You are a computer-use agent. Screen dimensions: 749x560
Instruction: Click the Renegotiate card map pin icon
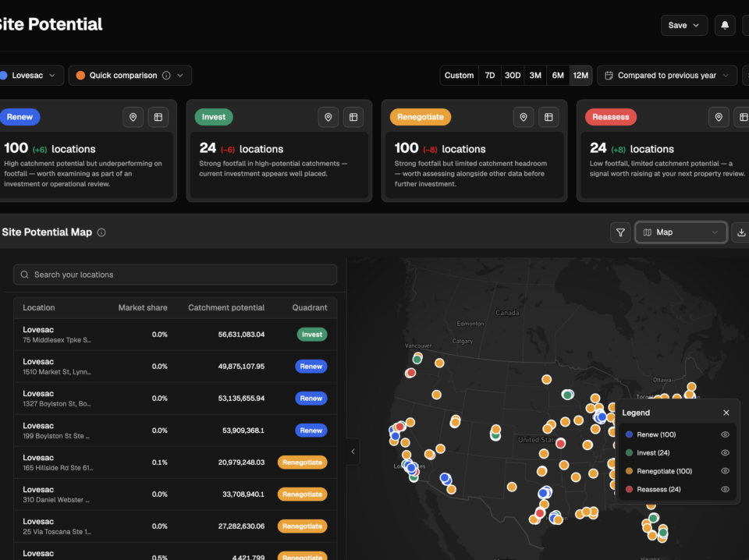pyautogui.click(x=524, y=117)
